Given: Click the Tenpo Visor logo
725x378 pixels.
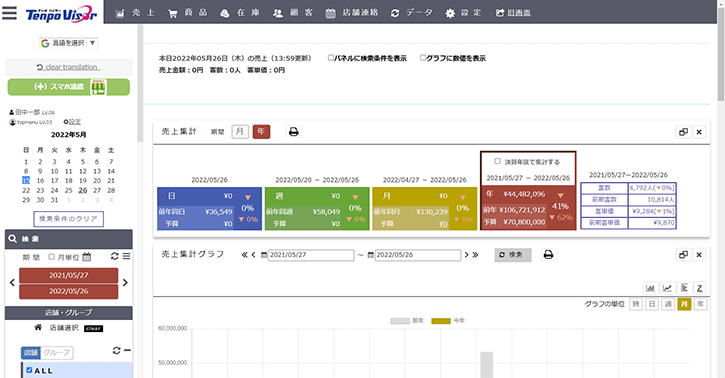Looking at the screenshot, I should [61, 14].
